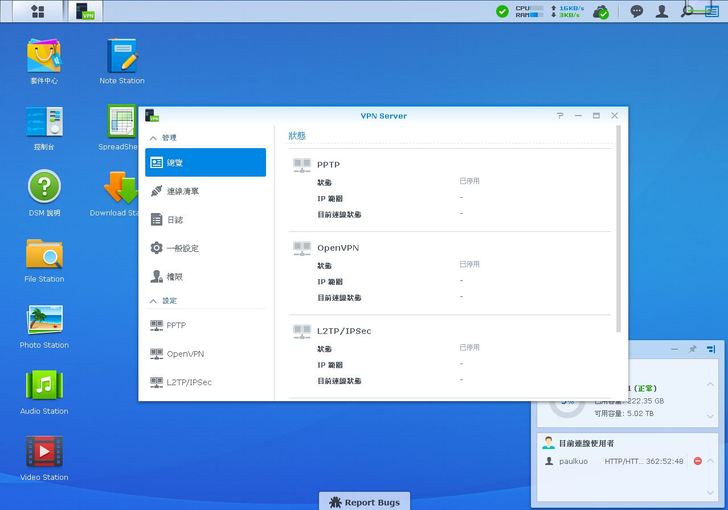Open the Log (日誌) sidebar item
Screen dimensions: 728x510
tap(205, 219)
